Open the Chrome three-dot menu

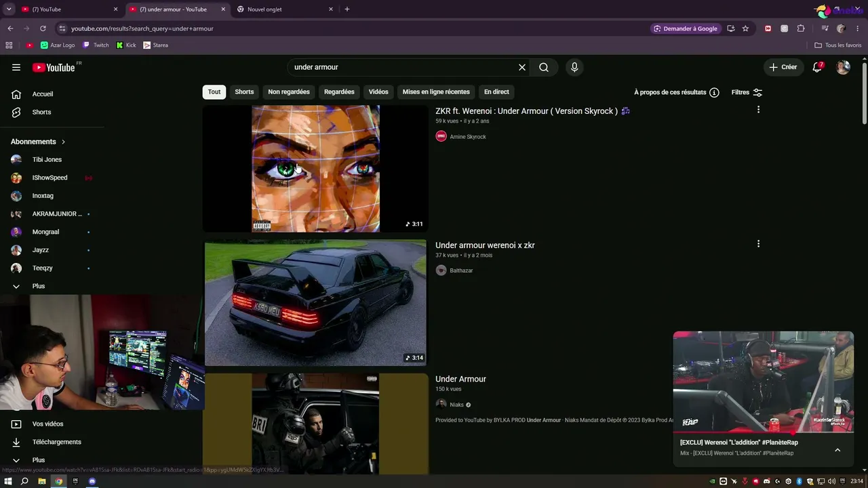(x=858, y=28)
